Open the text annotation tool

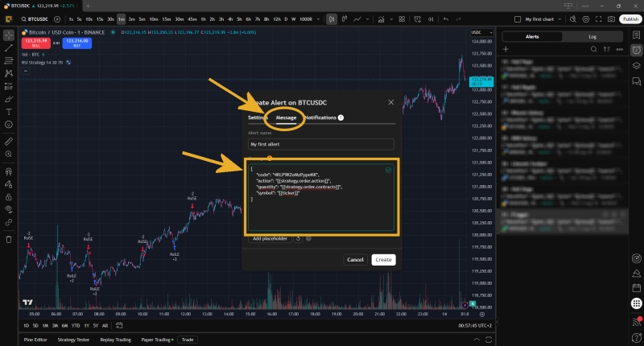9,112
